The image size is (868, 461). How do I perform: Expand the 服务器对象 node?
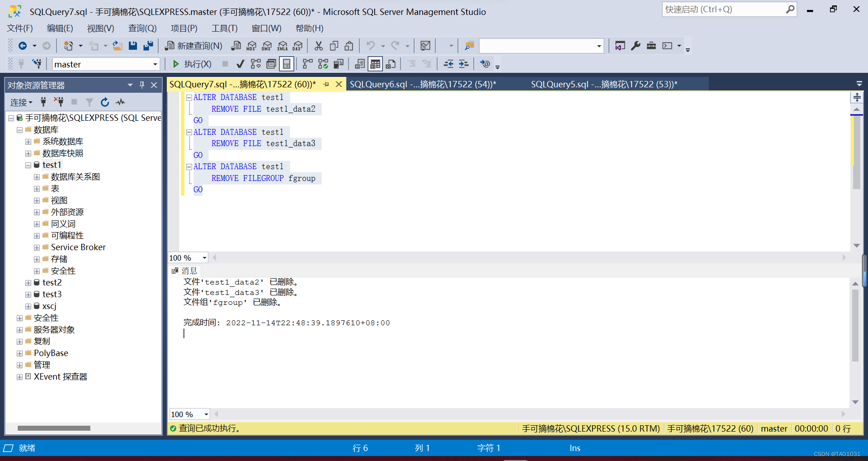[x=19, y=330]
